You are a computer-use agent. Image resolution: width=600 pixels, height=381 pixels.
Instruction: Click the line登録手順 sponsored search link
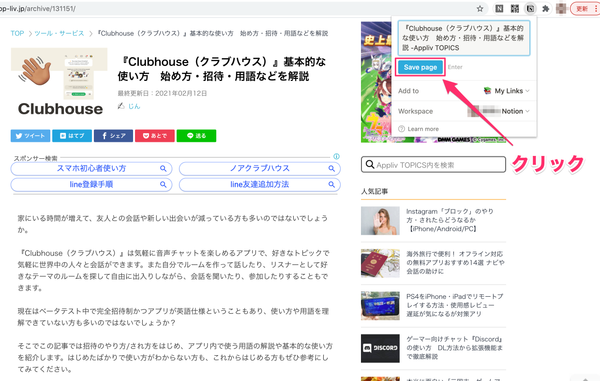point(91,184)
